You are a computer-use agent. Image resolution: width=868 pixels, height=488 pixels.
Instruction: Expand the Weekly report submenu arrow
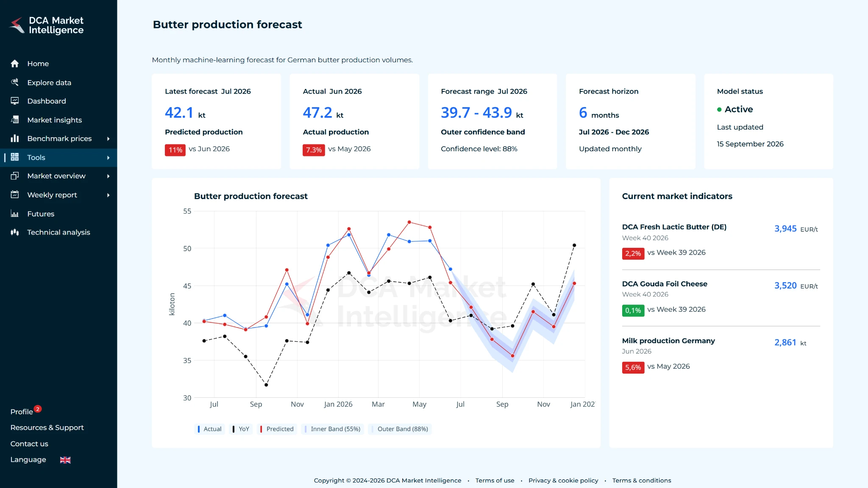pyautogui.click(x=108, y=195)
